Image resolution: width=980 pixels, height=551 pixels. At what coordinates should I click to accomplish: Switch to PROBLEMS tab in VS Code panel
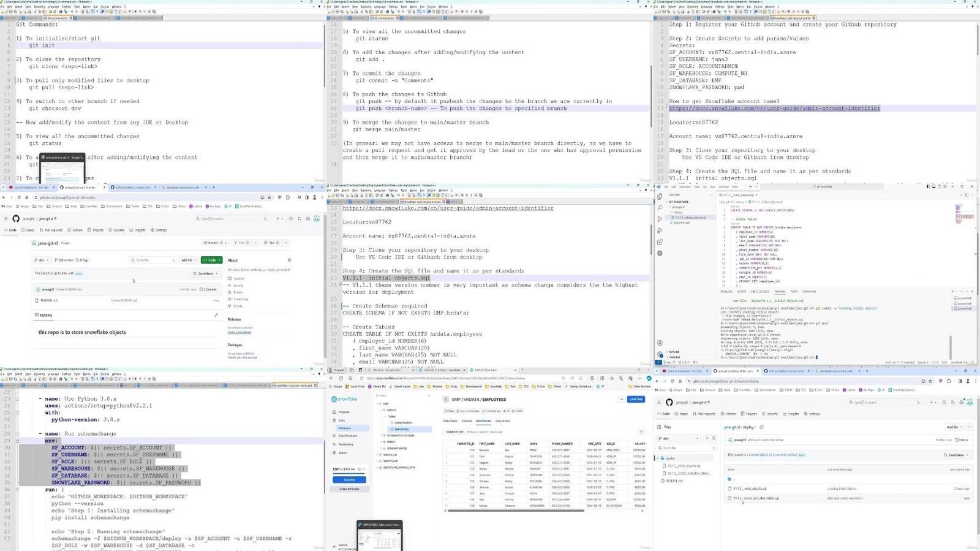[x=726, y=292]
